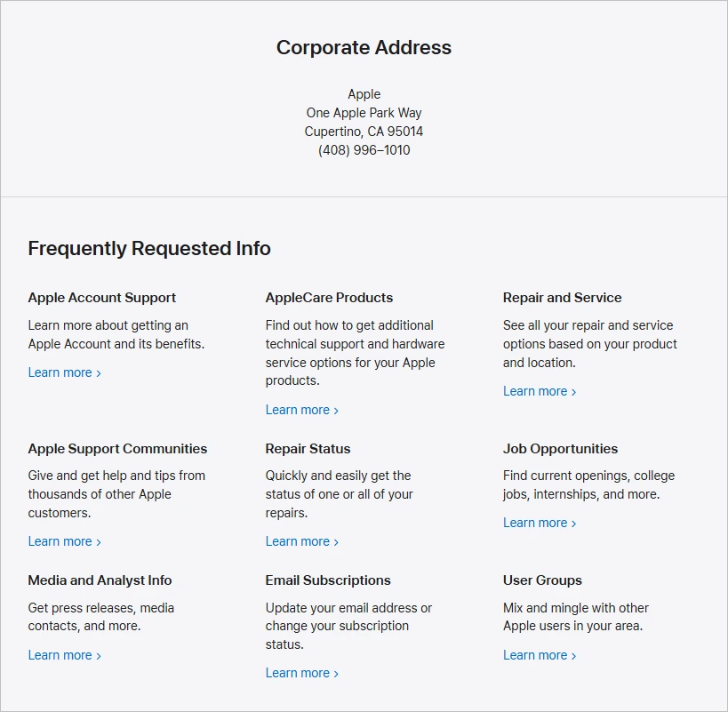Click the Media and Analyst Info title
This screenshot has height=712, width=728.
[100, 580]
